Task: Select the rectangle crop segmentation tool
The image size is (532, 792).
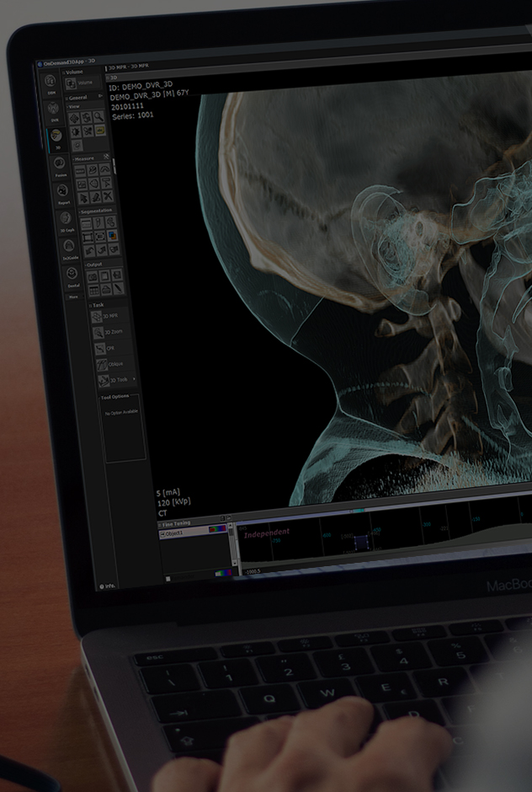Action: tap(88, 238)
